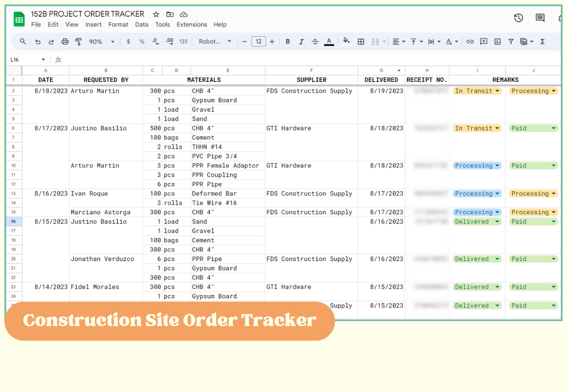Increase decimal places
Viewport: 567px width, 392px height.
click(169, 42)
